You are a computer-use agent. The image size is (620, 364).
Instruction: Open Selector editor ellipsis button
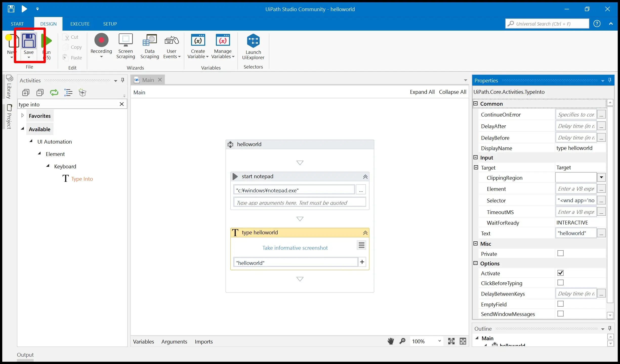coord(601,200)
